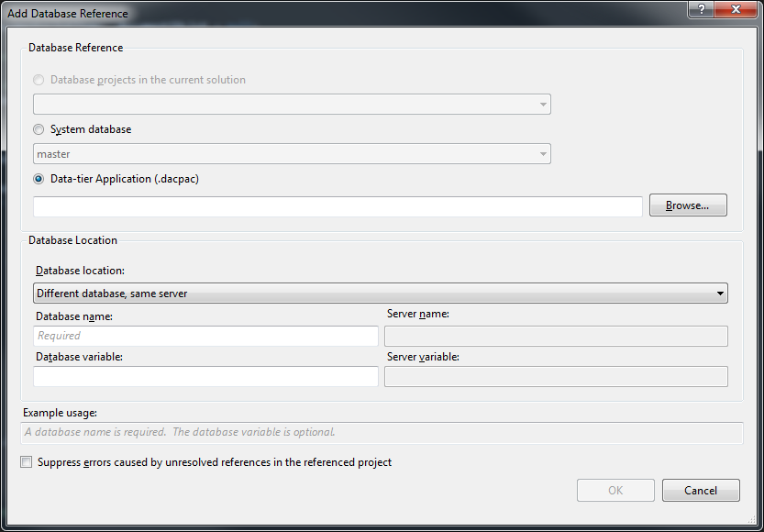This screenshot has height=532, width=764.
Task: Click the Server name text field
Action: point(556,336)
